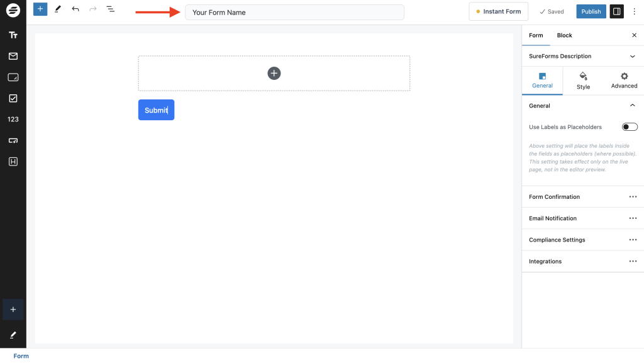Select the Email field icon in the sidebar
Viewport: 644px width, 363px height.
pyautogui.click(x=13, y=56)
